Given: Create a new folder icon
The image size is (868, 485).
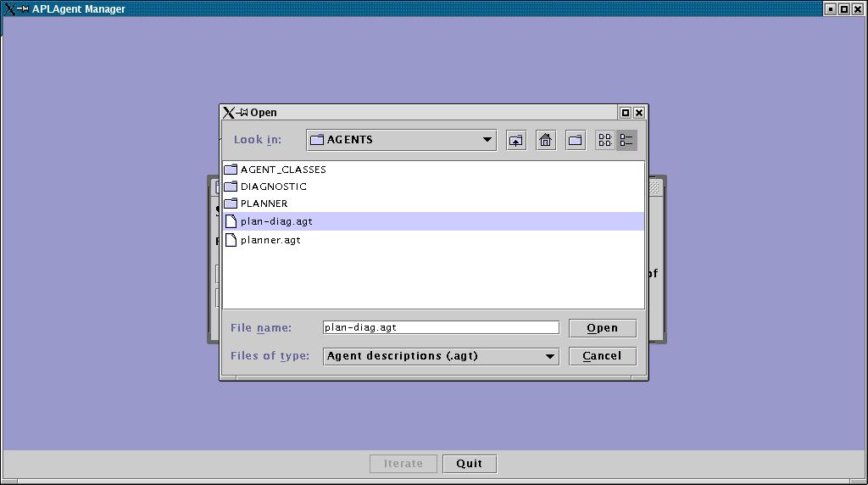Looking at the screenshot, I should [x=576, y=140].
